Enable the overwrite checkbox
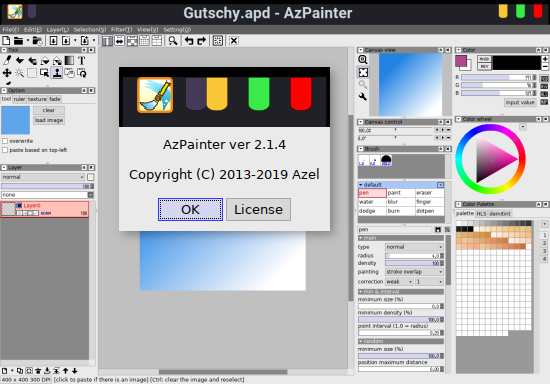The image size is (550, 384). pos(5,141)
